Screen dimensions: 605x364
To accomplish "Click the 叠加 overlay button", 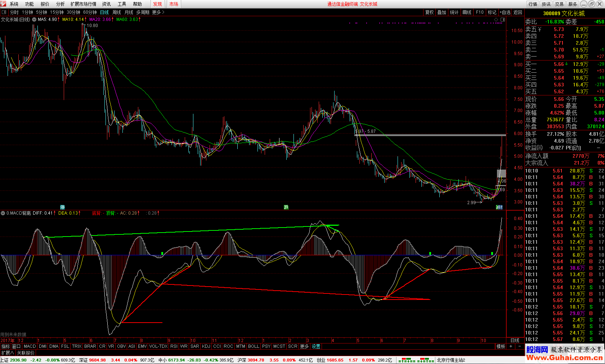I will [442, 12].
